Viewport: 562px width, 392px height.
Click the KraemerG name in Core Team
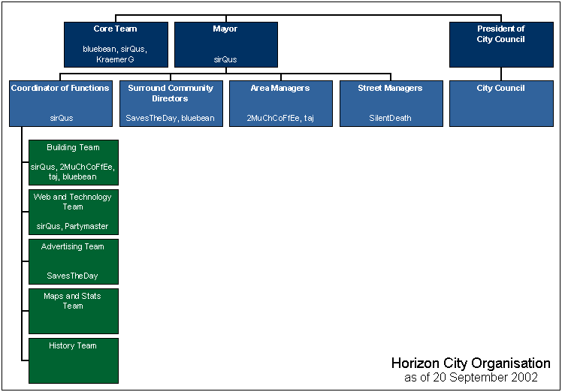coord(115,59)
